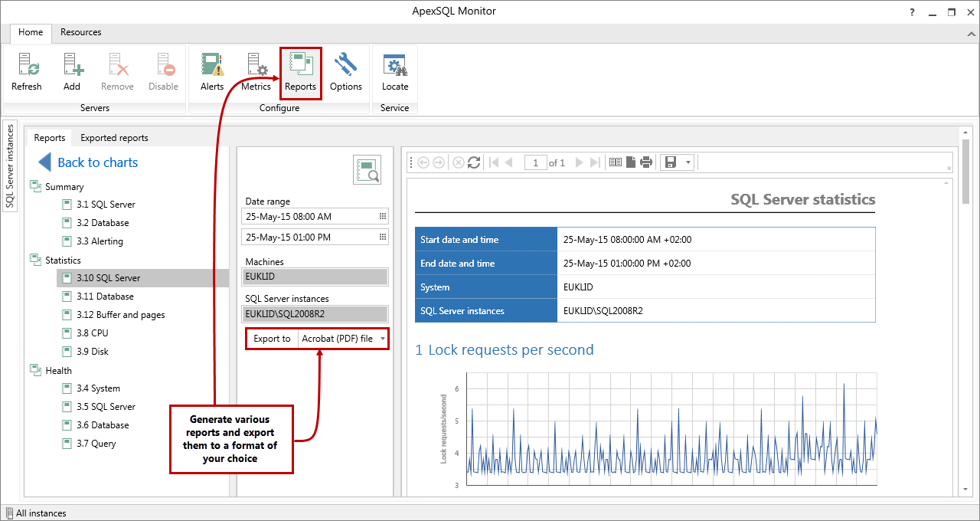The height and width of the screenshot is (521, 980).
Task: Click the Refresh button in the ribbon
Action: point(27,72)
